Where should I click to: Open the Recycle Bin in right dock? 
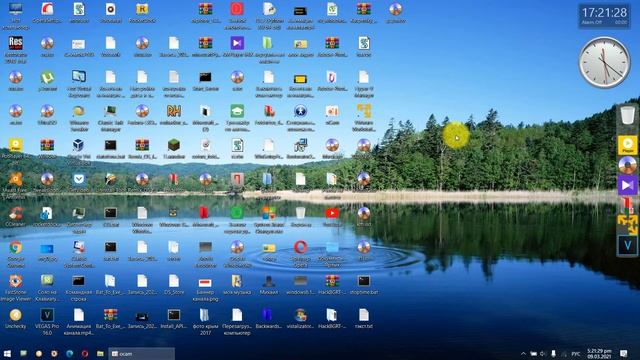(627, 115)
